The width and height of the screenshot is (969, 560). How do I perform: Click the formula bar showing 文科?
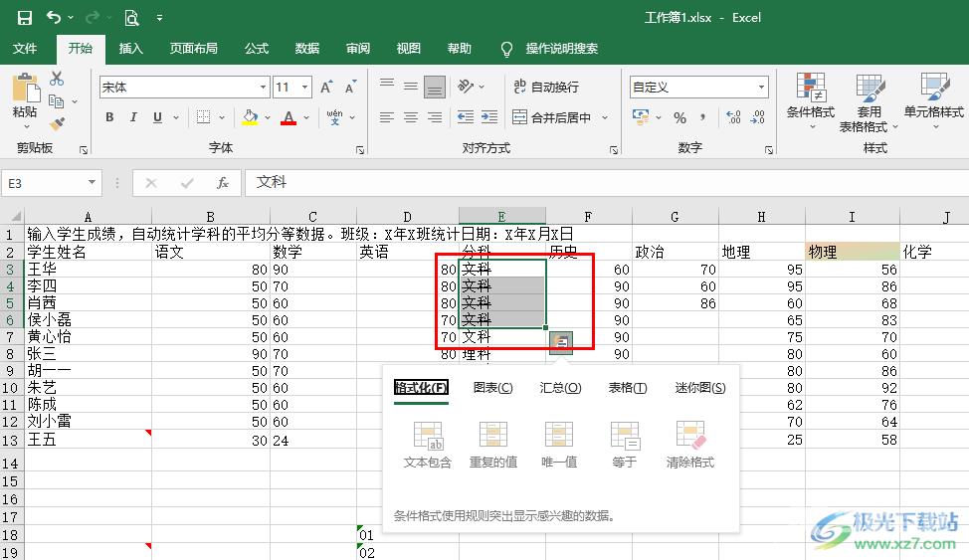(607, 182)
